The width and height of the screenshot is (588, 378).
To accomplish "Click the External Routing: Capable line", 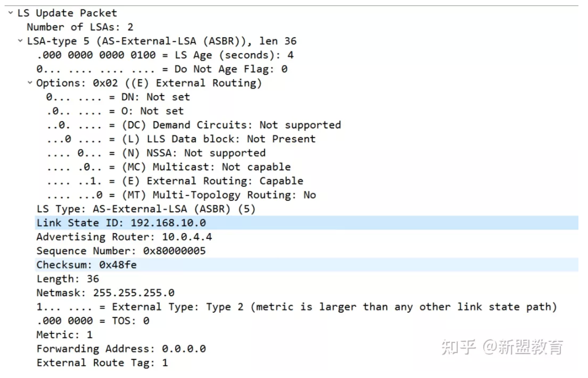I will 175,181.
